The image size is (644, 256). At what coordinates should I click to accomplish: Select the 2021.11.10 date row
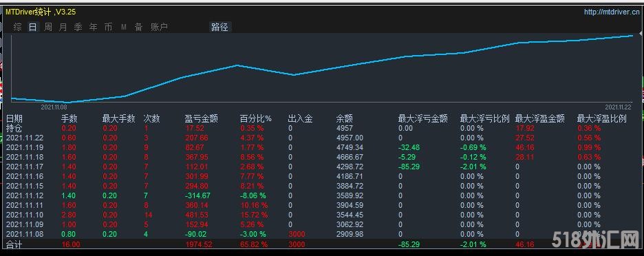25,215
